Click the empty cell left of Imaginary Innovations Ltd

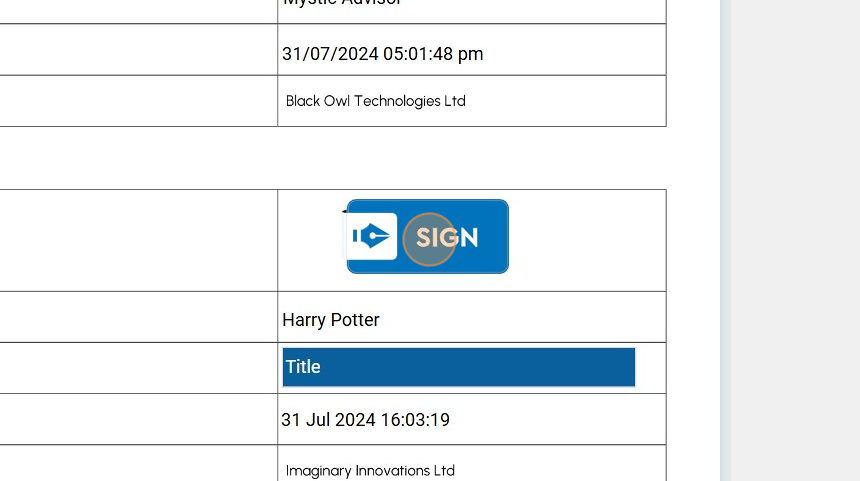point(138,464)
